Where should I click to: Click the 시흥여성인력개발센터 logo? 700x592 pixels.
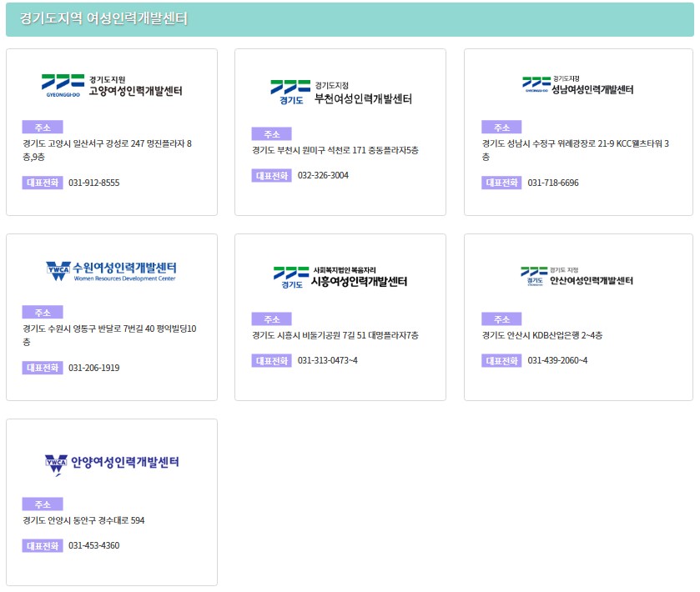click(x=340, y=278)
